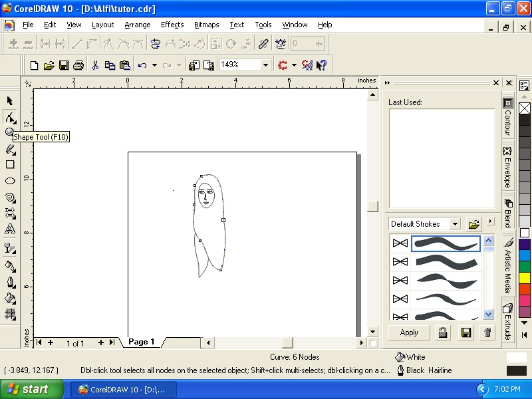Pick the yellow color swatch

(x=525, y=278)
